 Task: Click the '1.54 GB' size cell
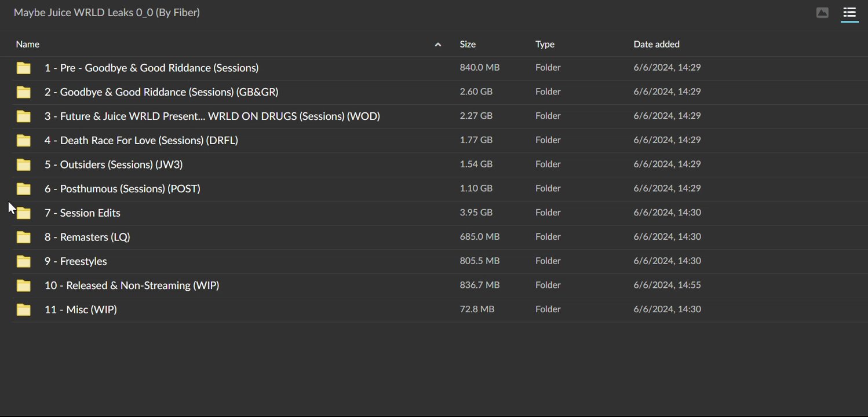tap(476, 164)
